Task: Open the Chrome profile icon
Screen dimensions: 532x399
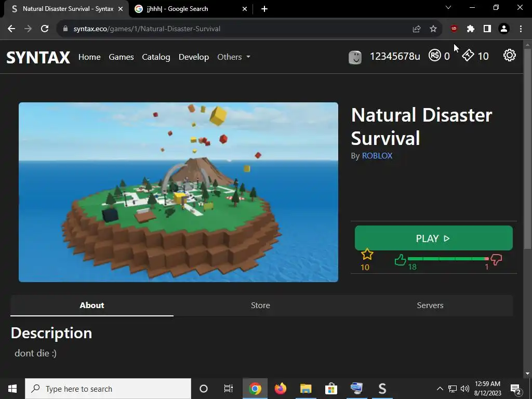Action: (x=504, y=29)
